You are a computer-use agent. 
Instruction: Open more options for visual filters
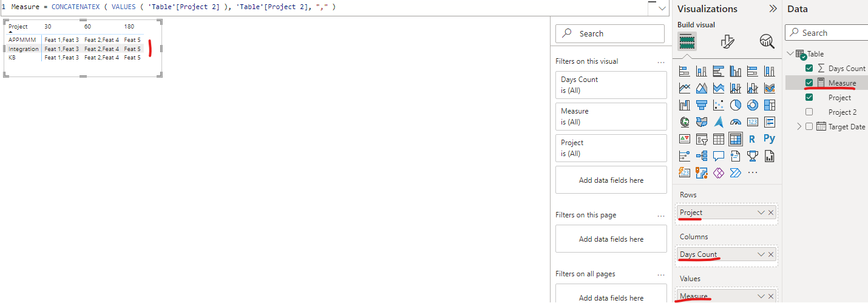tap(661, 62)
